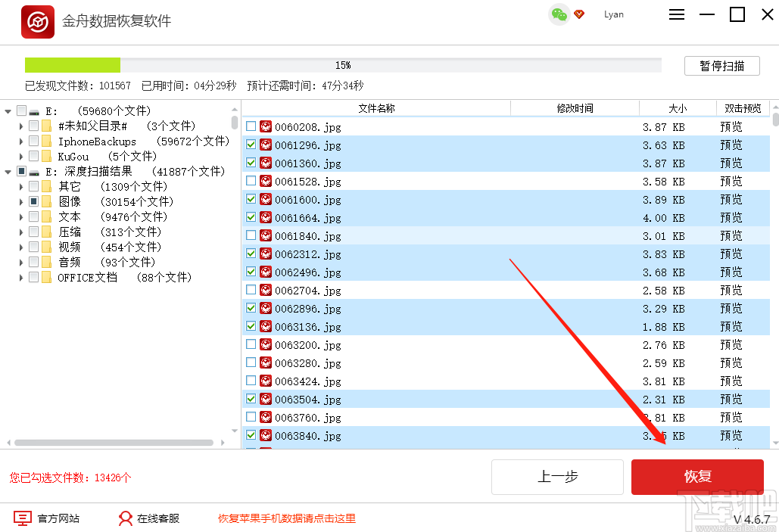Uncheck the box for 0063504.jpg
Image resolution: width=779 pixels, height=532 pixels.
tap(251, 399)
